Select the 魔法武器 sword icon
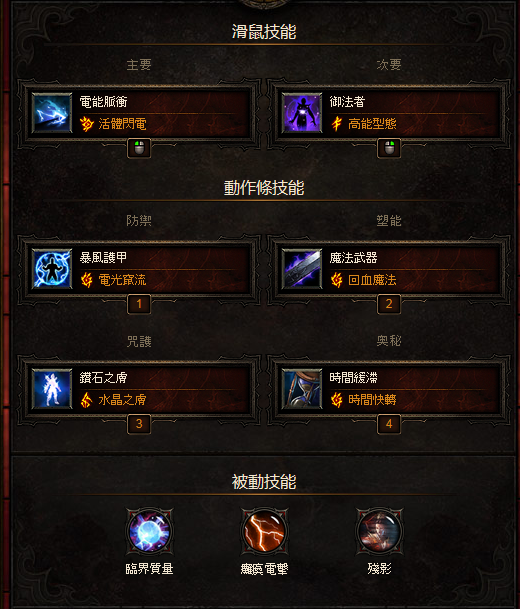 click(x=302, y=268)
